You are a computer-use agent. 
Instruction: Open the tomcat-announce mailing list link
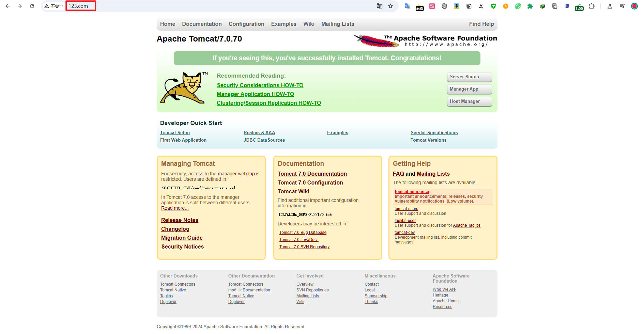[x=412, y=192]
